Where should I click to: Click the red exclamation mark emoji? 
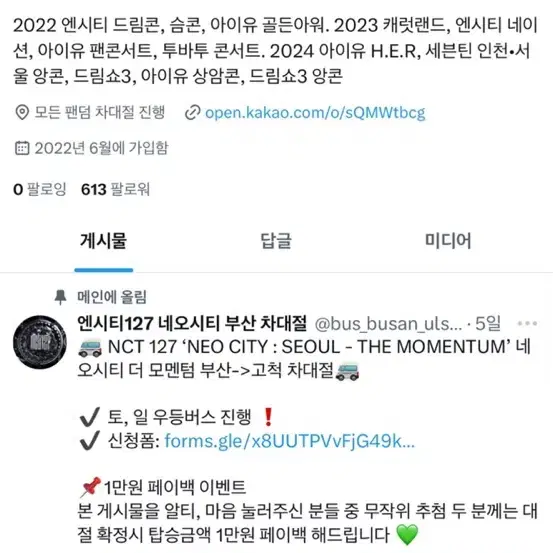268,417
